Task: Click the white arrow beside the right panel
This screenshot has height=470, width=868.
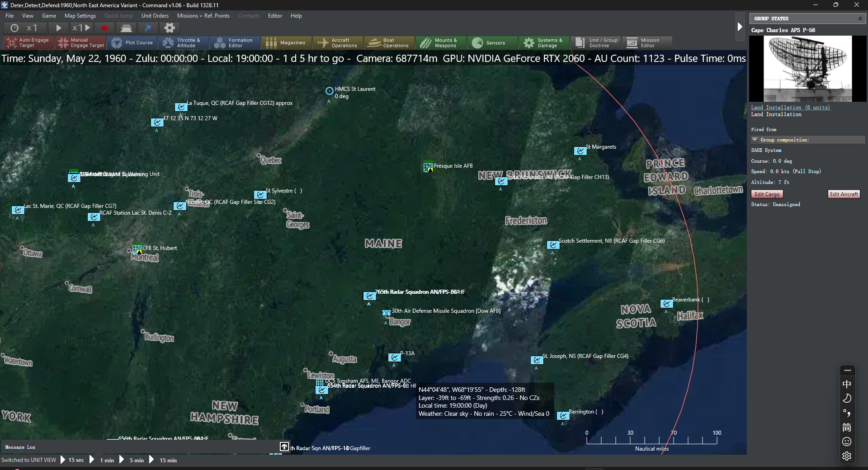Action: click(740, 27)
